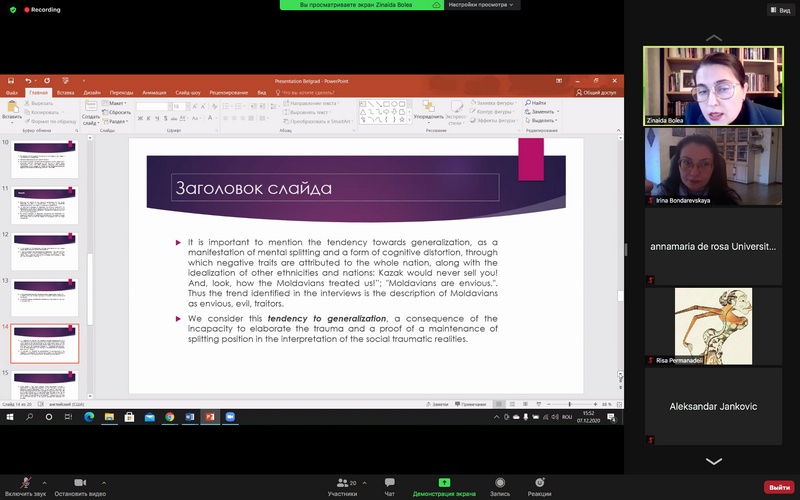Click the Zoom icon in Windows taskbar
The image size is (800, 500).
tap(230, 417)
